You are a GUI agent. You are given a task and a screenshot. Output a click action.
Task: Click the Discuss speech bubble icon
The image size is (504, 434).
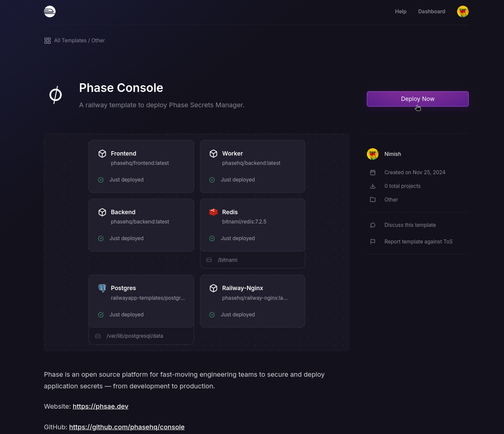coord(373,225)
